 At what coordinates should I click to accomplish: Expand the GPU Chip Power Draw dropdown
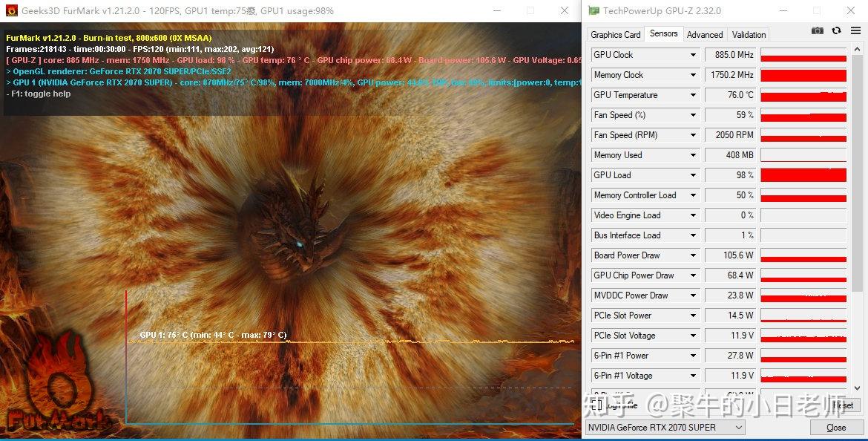click(693, 275)
